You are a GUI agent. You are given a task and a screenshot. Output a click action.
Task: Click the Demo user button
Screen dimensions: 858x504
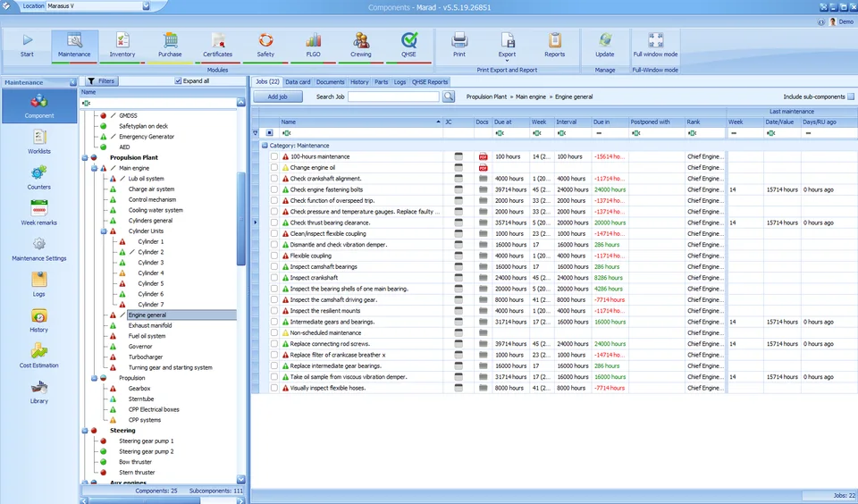tap(841, 21)
